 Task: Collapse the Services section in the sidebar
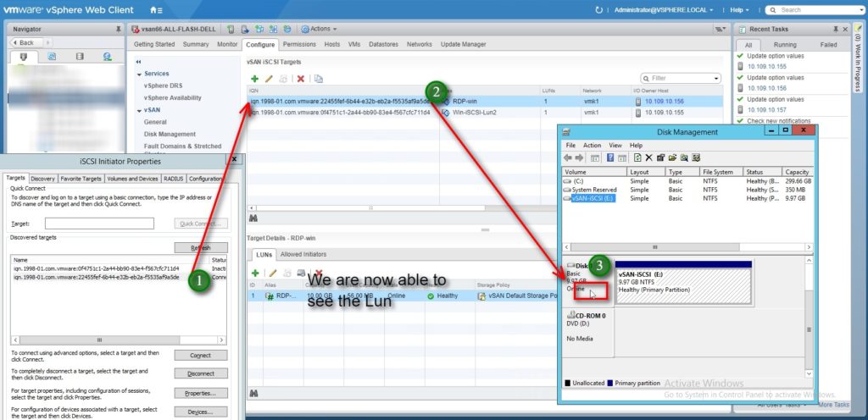coord(139,74)
